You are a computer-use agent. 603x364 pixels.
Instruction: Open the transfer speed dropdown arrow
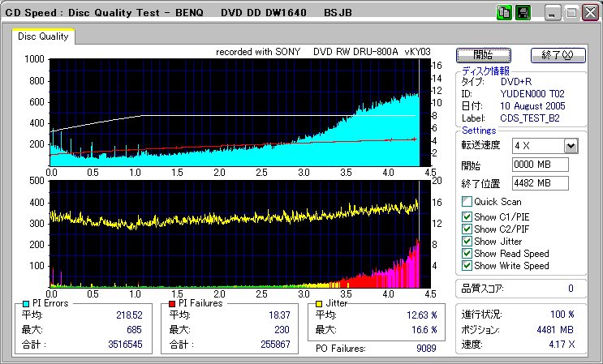point(571,146)
